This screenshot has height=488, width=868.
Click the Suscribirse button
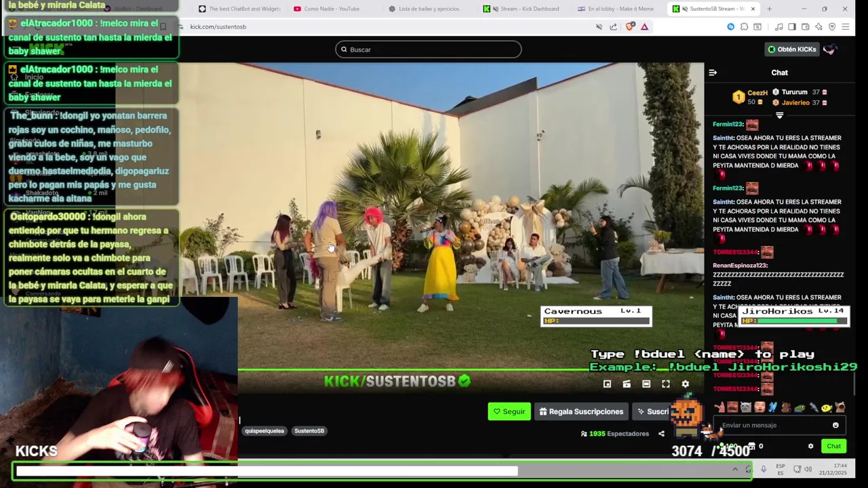[x=652, y=411]
